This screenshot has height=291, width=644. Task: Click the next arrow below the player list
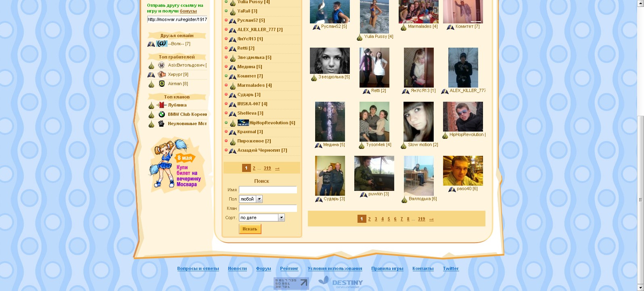click(x=277, y=168)
